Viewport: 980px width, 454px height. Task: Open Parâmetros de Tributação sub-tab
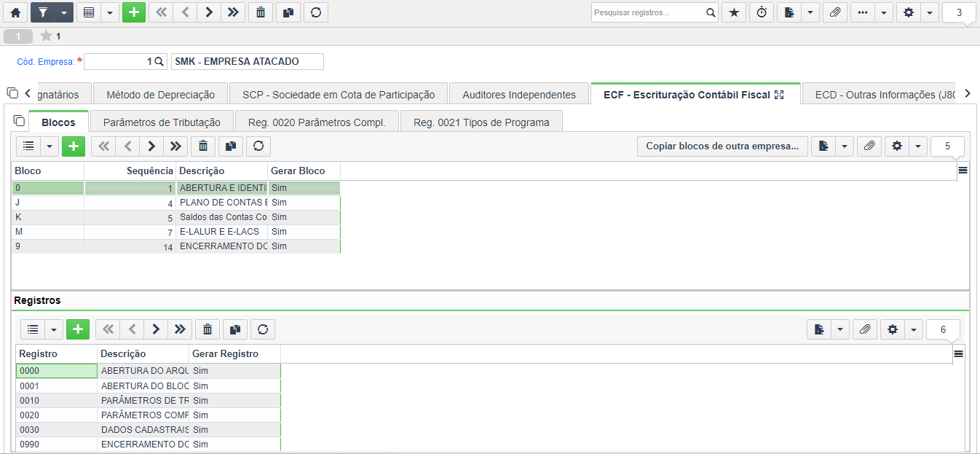coord(162,122)
